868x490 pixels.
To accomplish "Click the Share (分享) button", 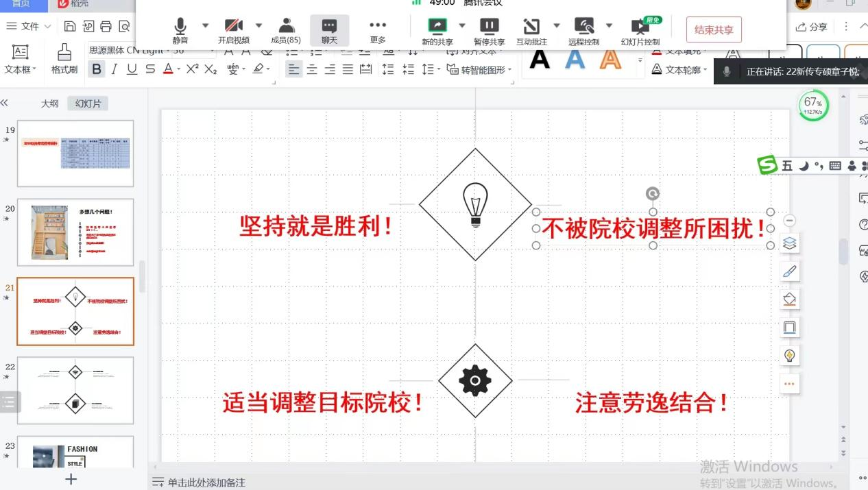I will point(812,27).
